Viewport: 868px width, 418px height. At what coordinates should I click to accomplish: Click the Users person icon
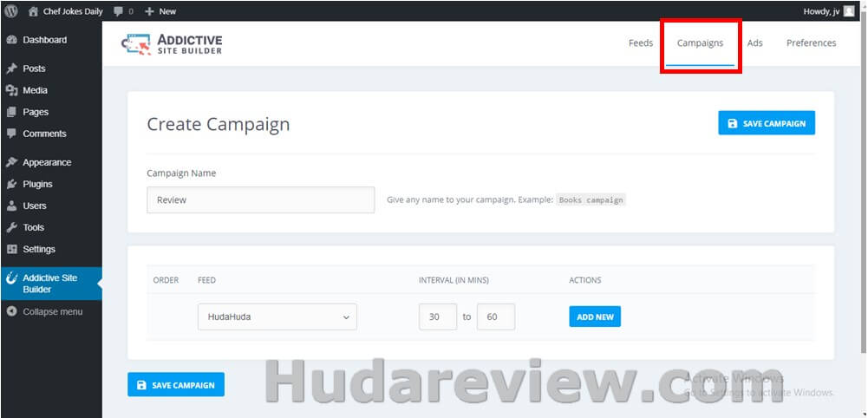pyautogui.click(x=11, y=206)
